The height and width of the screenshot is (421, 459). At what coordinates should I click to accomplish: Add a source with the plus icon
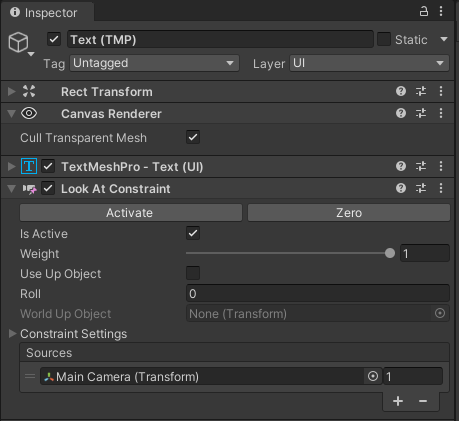(x=398, y=401)
